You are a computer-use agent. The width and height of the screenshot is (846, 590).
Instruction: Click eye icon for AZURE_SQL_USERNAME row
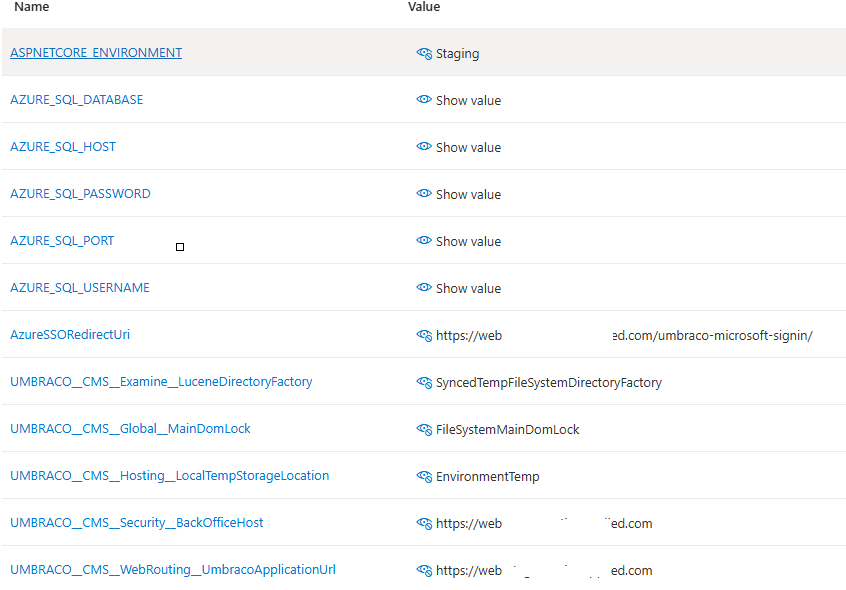tap(424, 288)
